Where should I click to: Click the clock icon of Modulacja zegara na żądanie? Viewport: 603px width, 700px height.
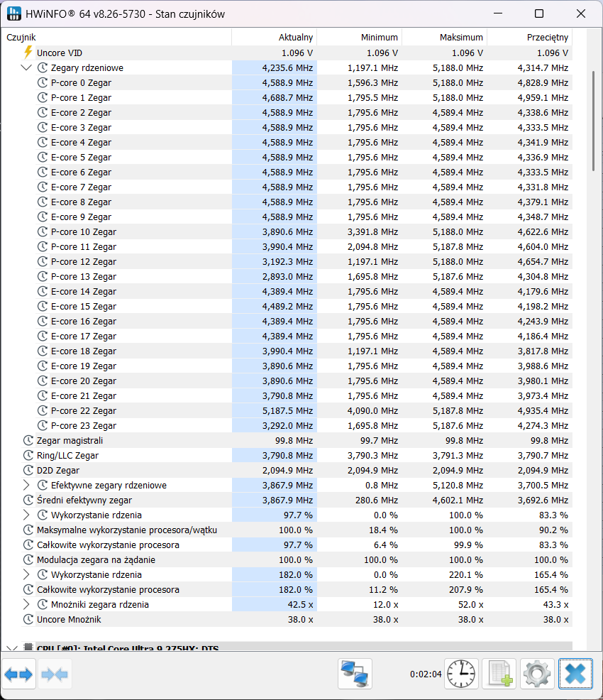[x=28, y=560]
